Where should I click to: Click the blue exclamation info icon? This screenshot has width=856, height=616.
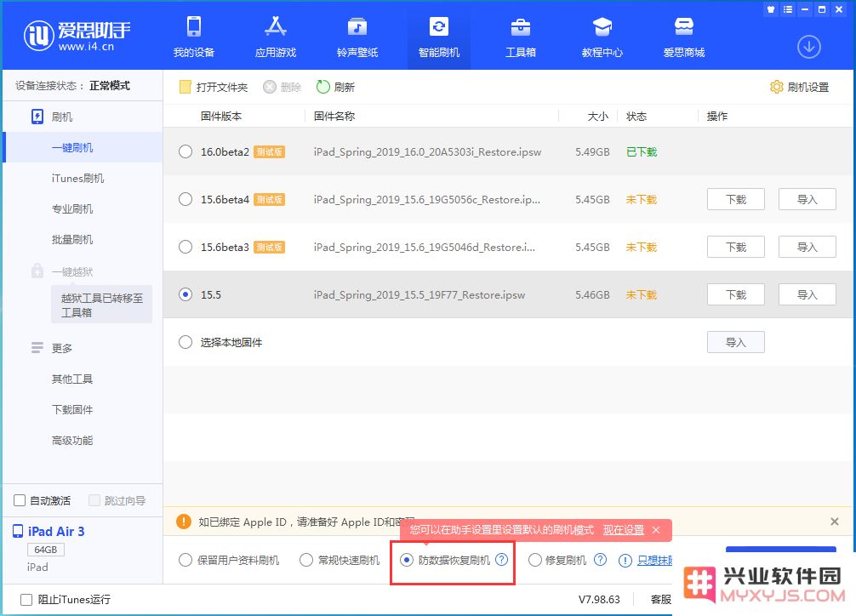coord(625,561)
